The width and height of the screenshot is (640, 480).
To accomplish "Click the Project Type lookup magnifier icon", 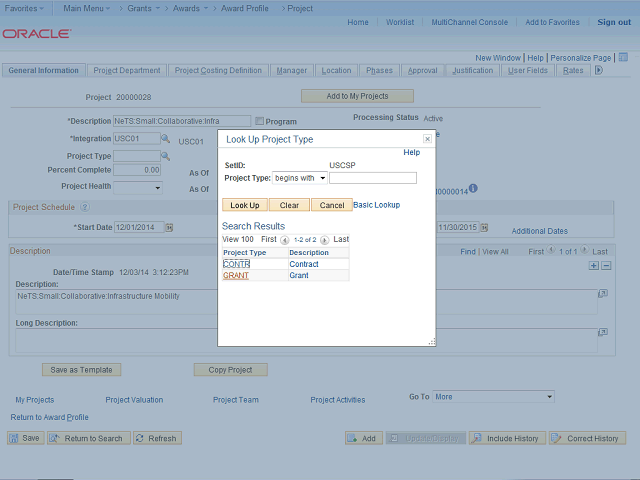I will pyautogui.click(x=166, y=156).
